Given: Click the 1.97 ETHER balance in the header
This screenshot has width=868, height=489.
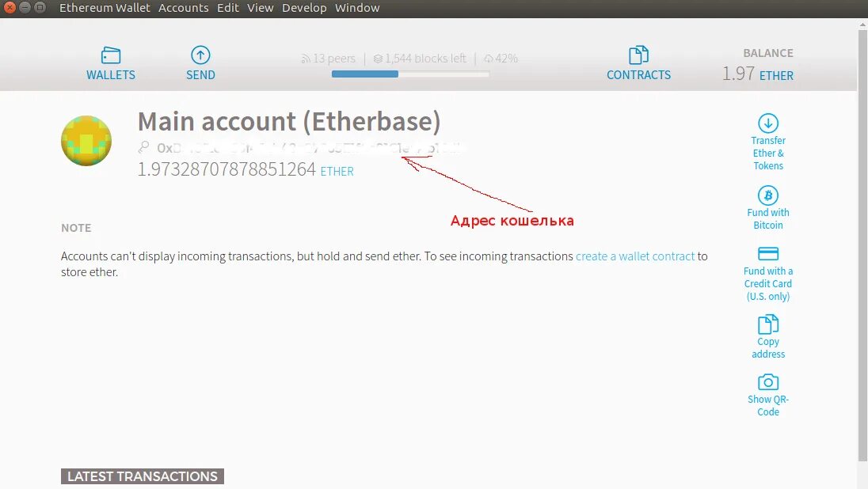Looking at the screenshot, I should coord(757,74).
